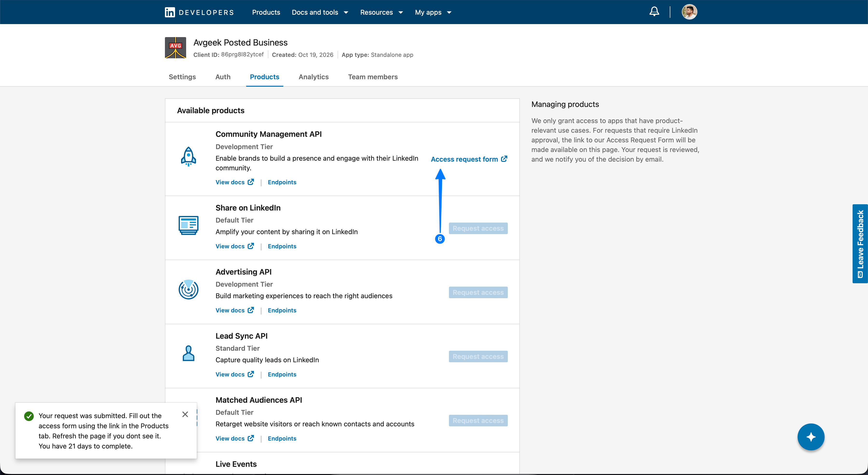Open Community Management API Endpoints
Screen dimensions: 868x475
[282, 182]
